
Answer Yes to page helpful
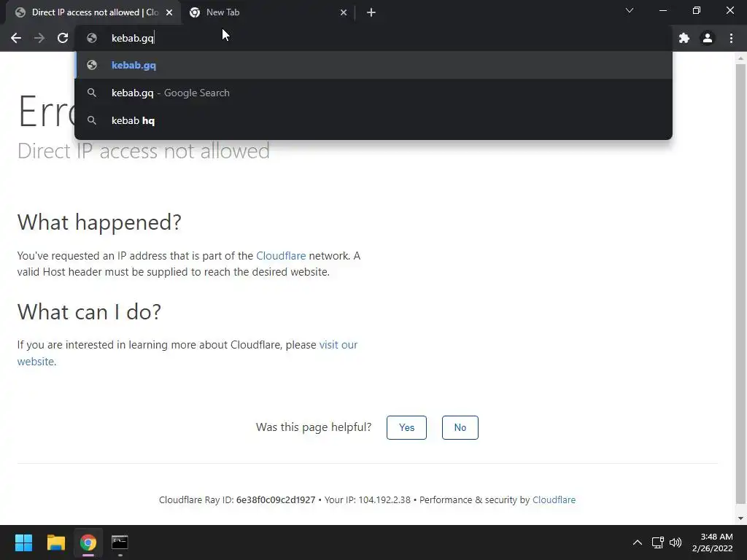[x=406, y=427]
